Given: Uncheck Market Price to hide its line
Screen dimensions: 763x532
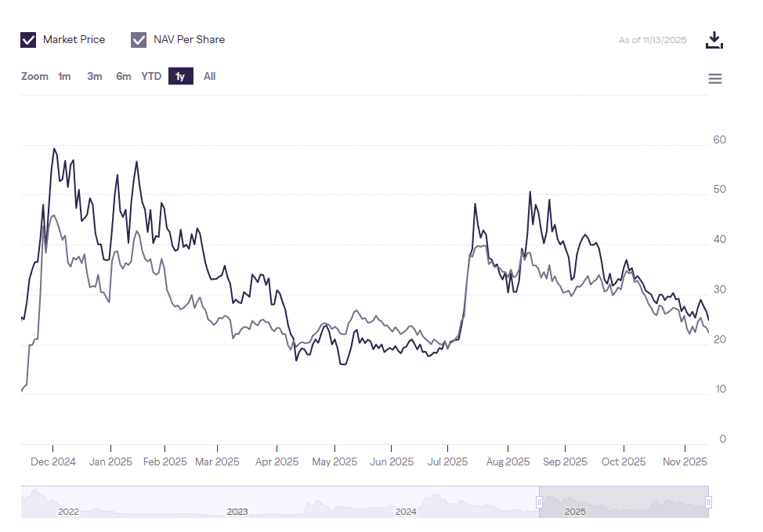Looking at the screenshot, I should click(28, 39).
